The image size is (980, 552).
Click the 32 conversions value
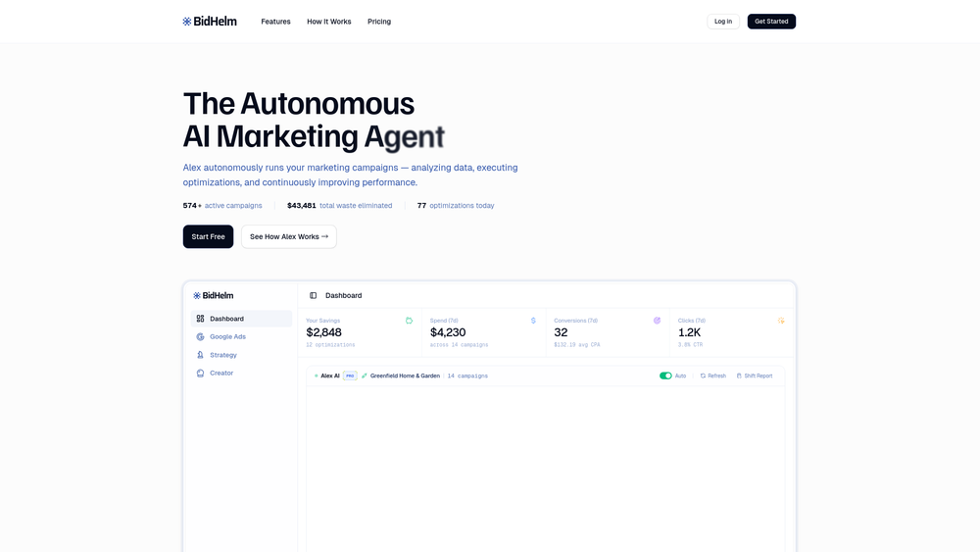[x=561, y=332]
